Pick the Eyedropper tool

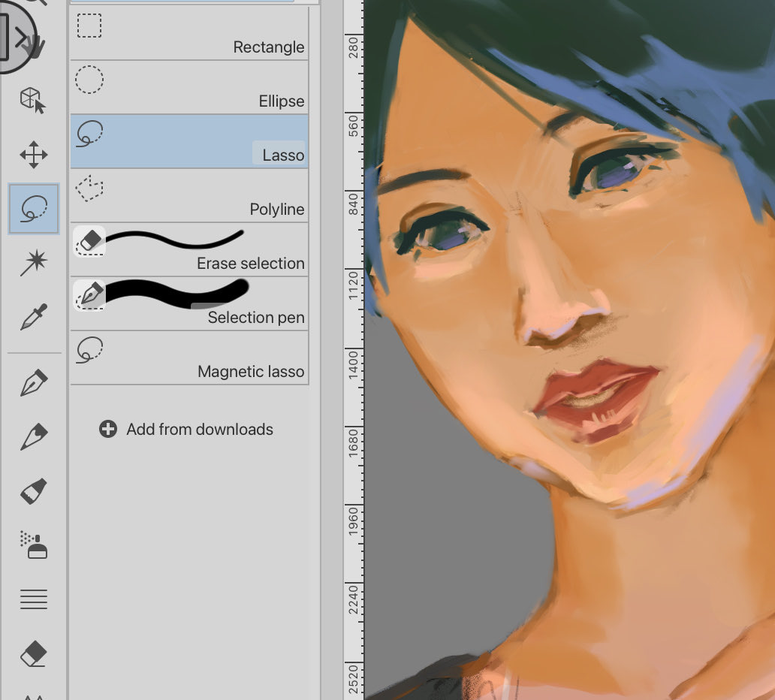(34, 316)
